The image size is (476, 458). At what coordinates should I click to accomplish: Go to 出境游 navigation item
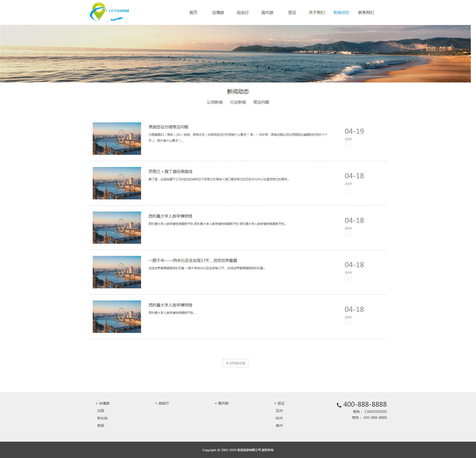pos(218,12)
